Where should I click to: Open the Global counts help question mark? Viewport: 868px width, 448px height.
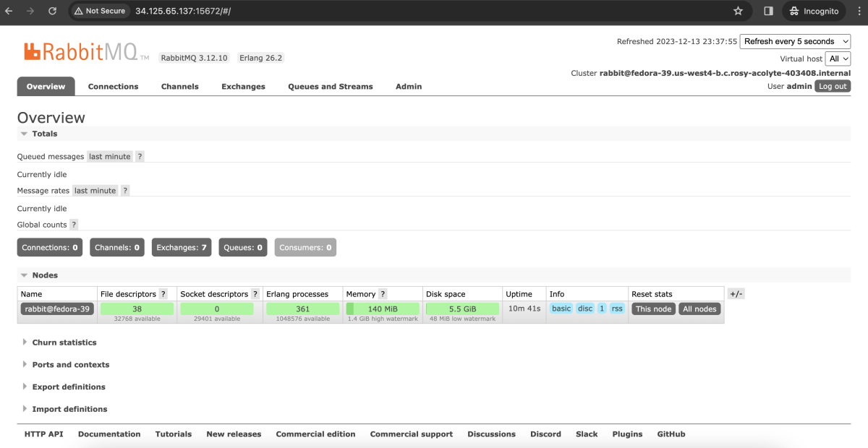point(74,225)
